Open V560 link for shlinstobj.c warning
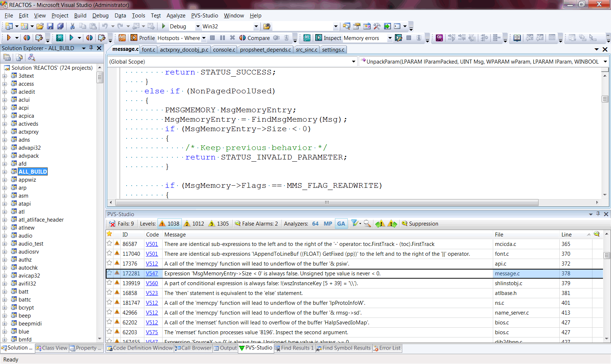 click(x=152, y=283)
